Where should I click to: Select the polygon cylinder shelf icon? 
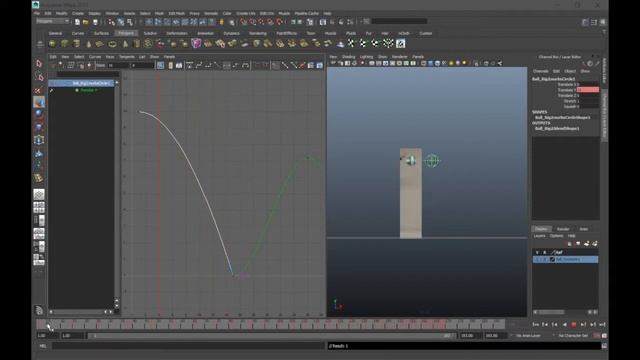[x=76, y=43]
